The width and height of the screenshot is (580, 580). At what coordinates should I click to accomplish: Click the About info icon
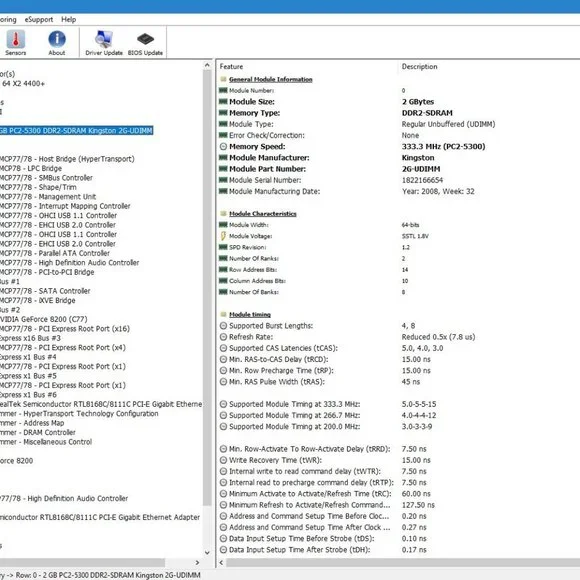tap(57, 39)
